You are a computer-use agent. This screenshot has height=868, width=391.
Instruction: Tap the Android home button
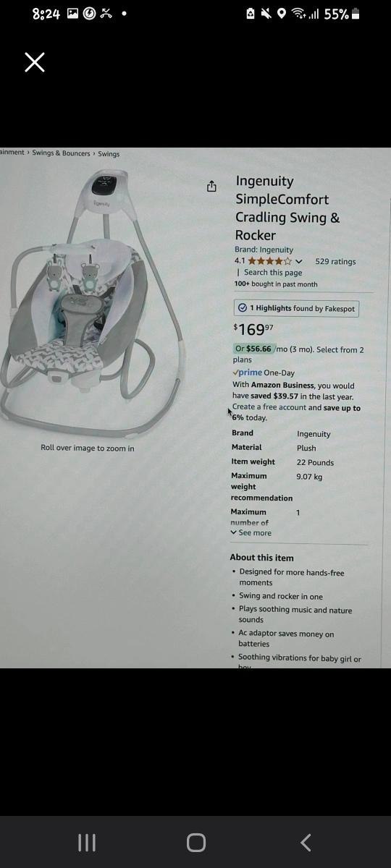coord(196,843)
